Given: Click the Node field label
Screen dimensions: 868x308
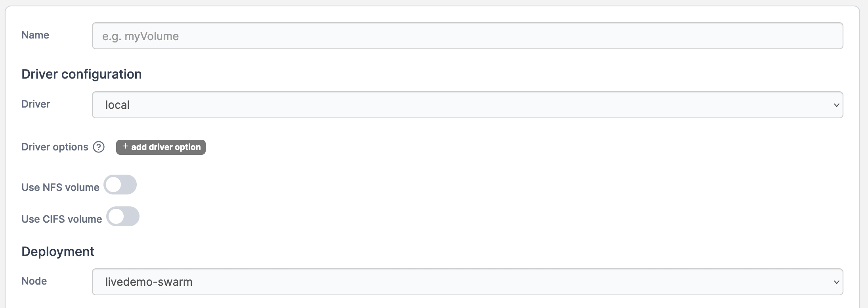Looking at the screenshot, I should click(x=34, y=281).
